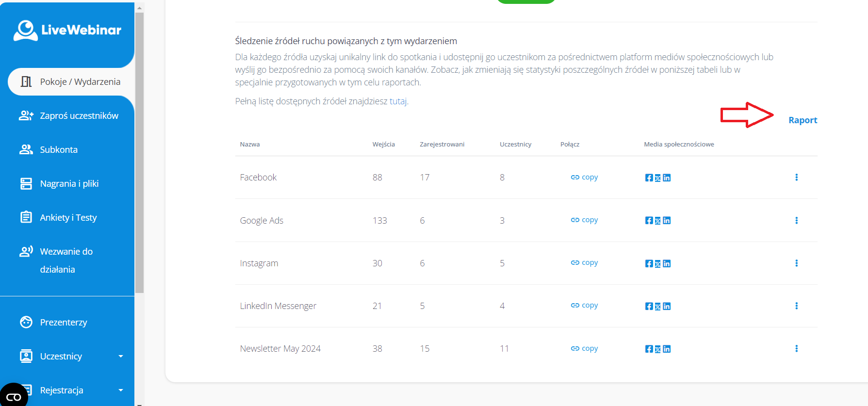Viewport: 868px width, 406px height.
Task: Click the LiveWebinar logo
Action: click(x=67, y=30)
